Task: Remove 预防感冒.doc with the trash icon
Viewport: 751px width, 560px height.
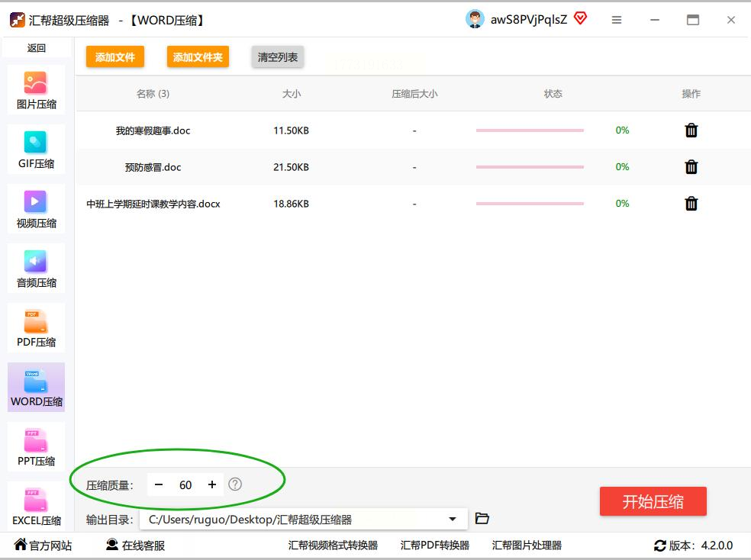Action: (691, 167)
